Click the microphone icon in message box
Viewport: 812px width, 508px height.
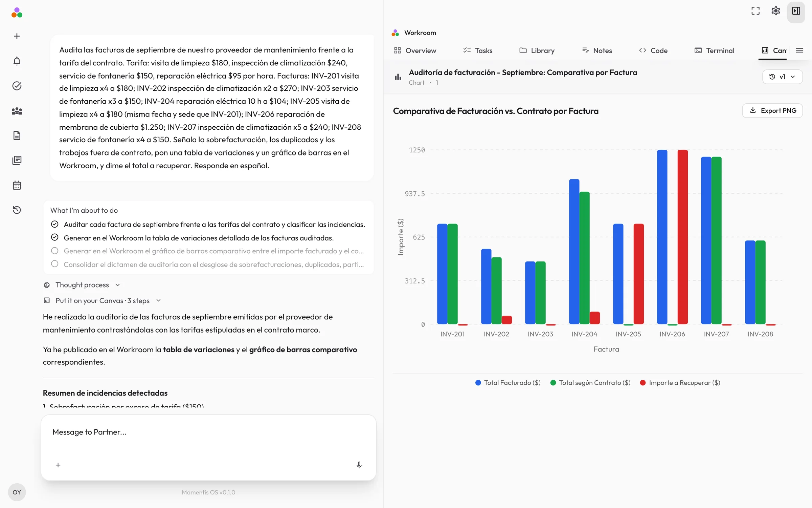pos(359,465)
